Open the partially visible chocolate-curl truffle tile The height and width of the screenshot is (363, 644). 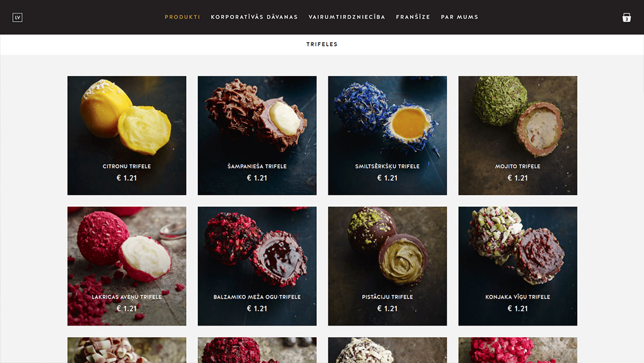tap(126, 350)
